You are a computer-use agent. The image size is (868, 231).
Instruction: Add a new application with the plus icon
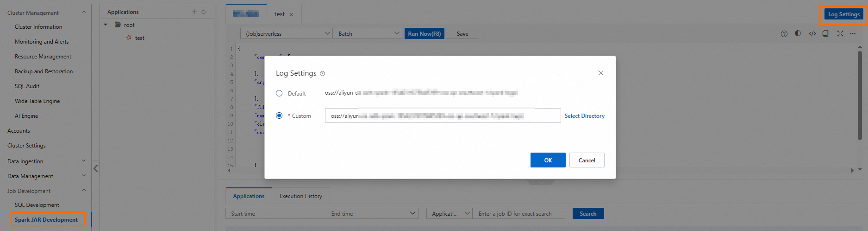[194, 12]
